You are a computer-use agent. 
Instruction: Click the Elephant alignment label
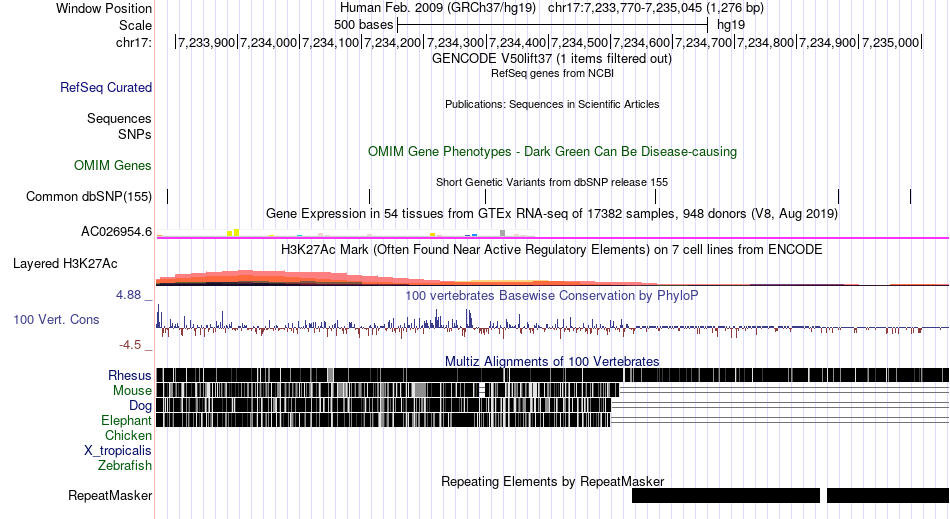(126, 420)
